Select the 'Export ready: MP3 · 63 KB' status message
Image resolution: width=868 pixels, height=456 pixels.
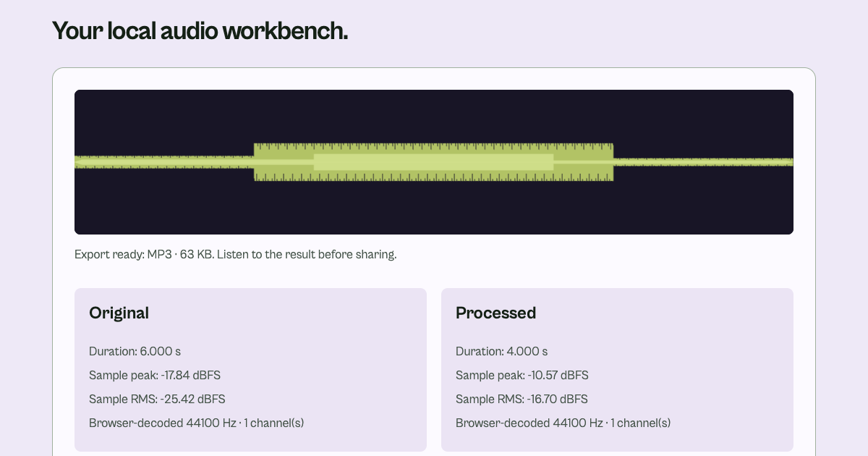(x=236, y=255)
